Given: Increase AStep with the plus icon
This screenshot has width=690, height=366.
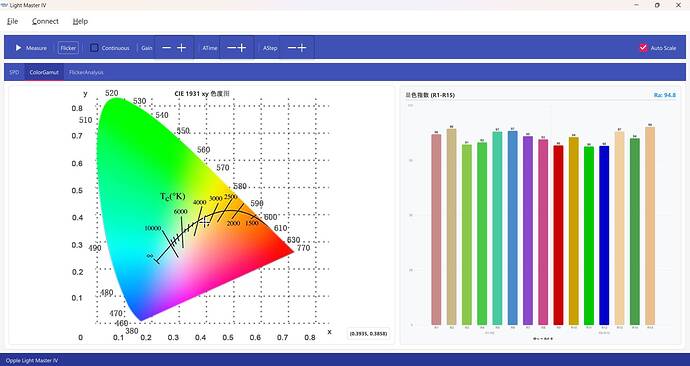Looking at the screenshot, I should click(x=302, y=48).
